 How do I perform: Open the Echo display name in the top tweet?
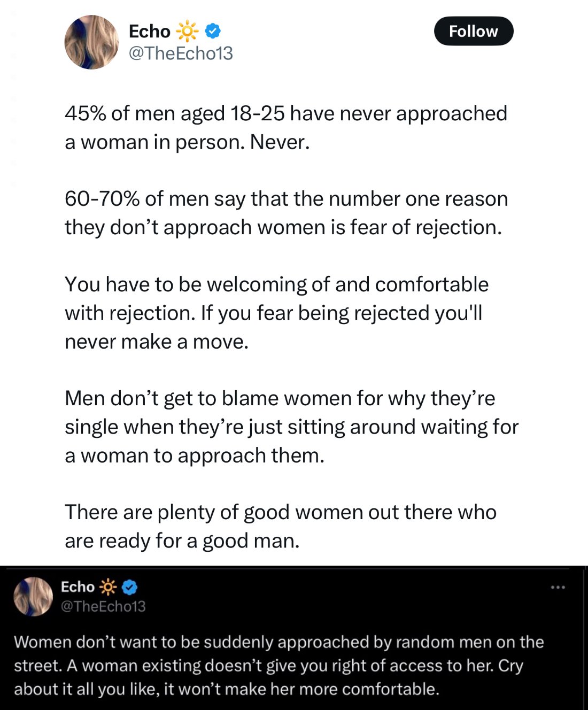tap(149, 31)
